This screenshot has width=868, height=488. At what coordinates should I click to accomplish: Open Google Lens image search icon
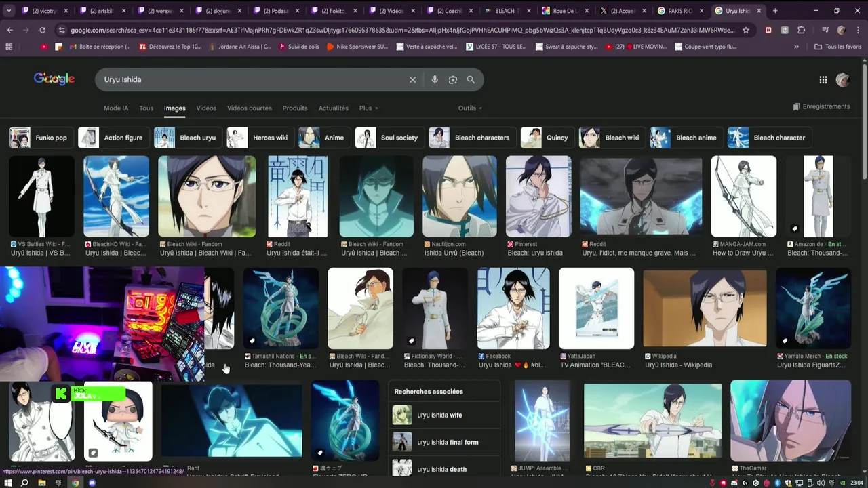453,79
